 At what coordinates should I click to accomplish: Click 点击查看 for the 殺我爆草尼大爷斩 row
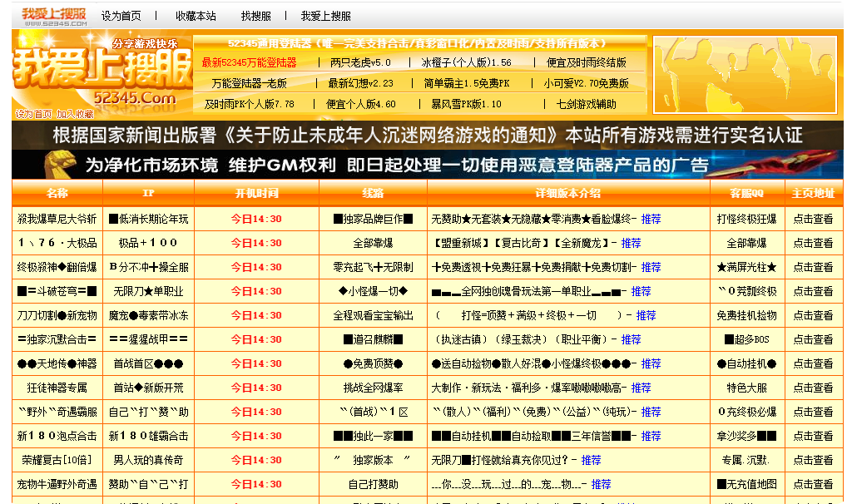pyautogui.click(x=813, y=220)
